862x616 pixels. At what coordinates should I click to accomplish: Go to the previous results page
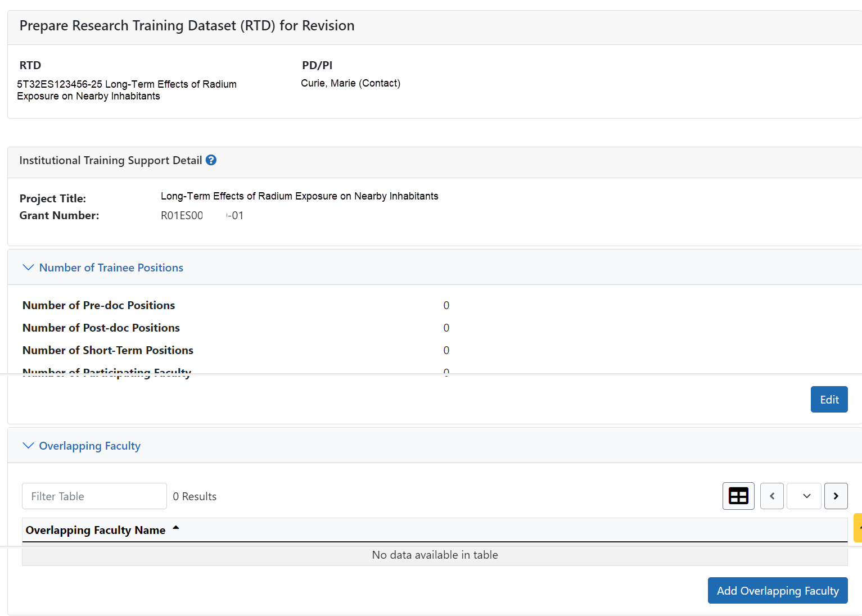pos(771,496)
